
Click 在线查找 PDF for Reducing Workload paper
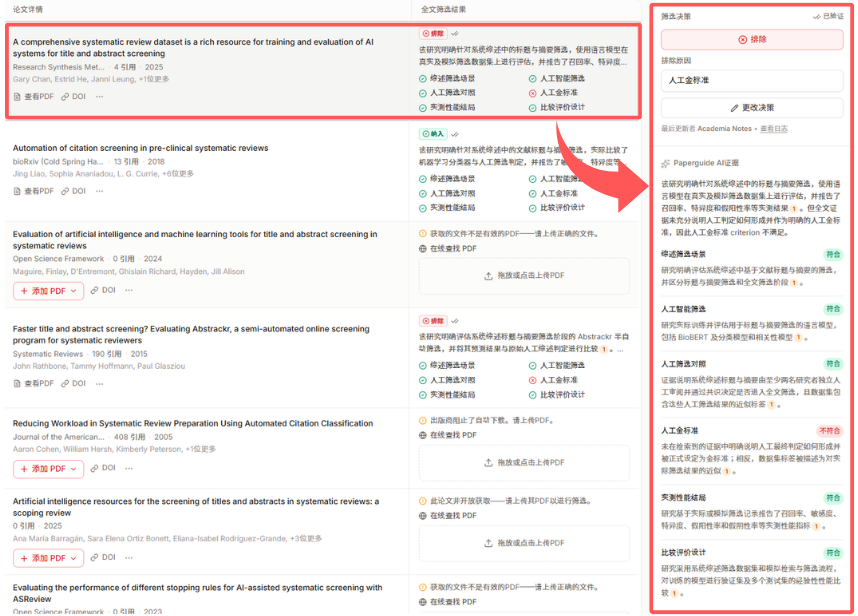coord(448,435)
